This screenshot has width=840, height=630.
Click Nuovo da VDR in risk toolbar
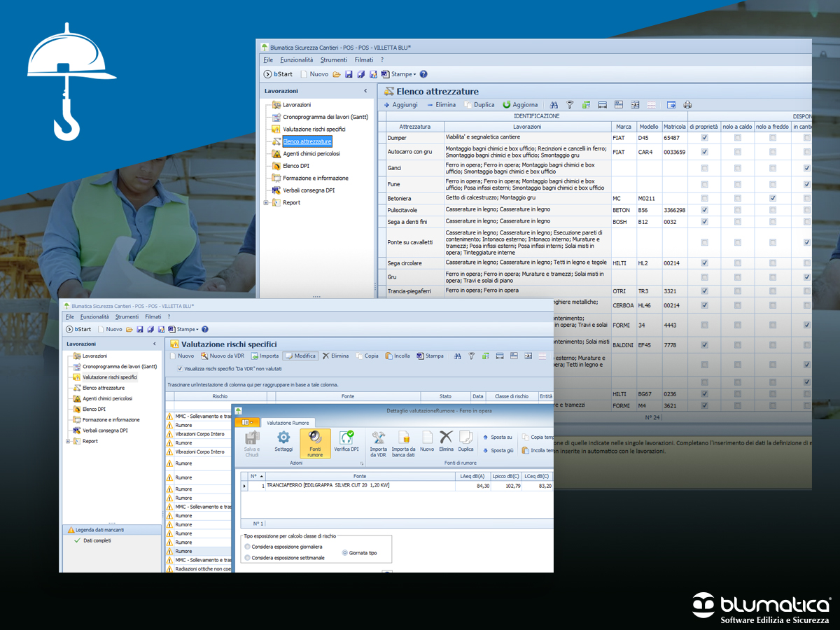click(223, 356)
